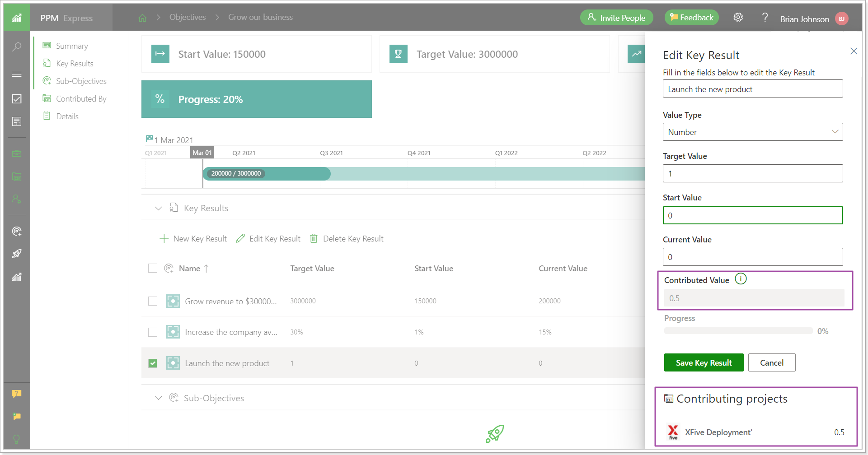Click the Progress bar showing 0%
Screen dimensions: 868x455
tap(739, 330)
